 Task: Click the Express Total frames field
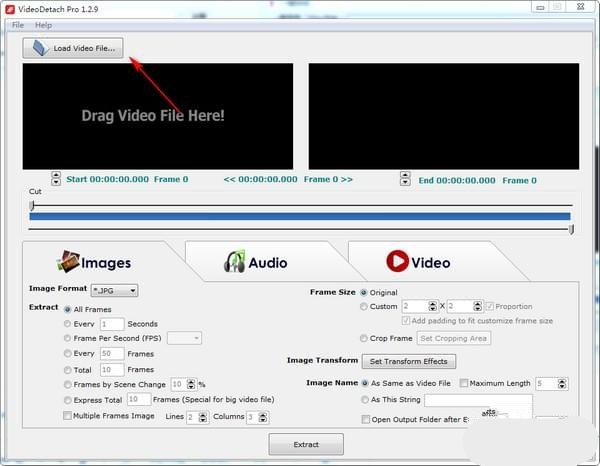coord(139,399)
